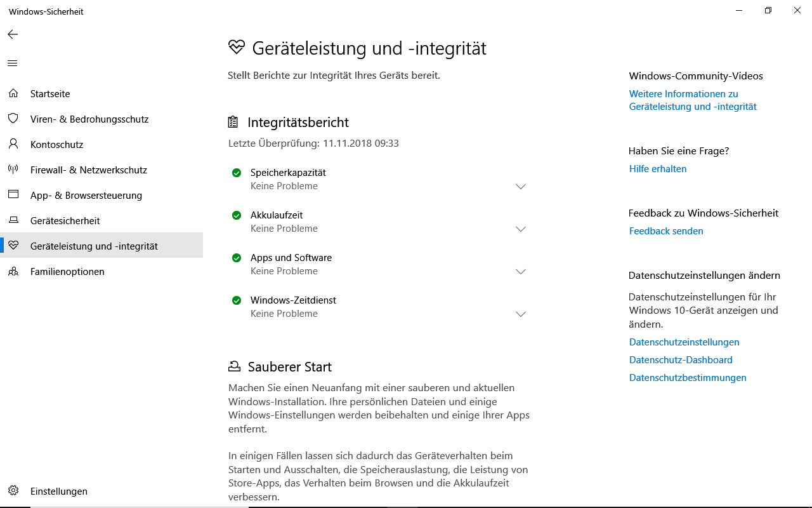Click the heart icon in the page title
Viewport: 812px width, 508px height.
click(x=236, y=48)
